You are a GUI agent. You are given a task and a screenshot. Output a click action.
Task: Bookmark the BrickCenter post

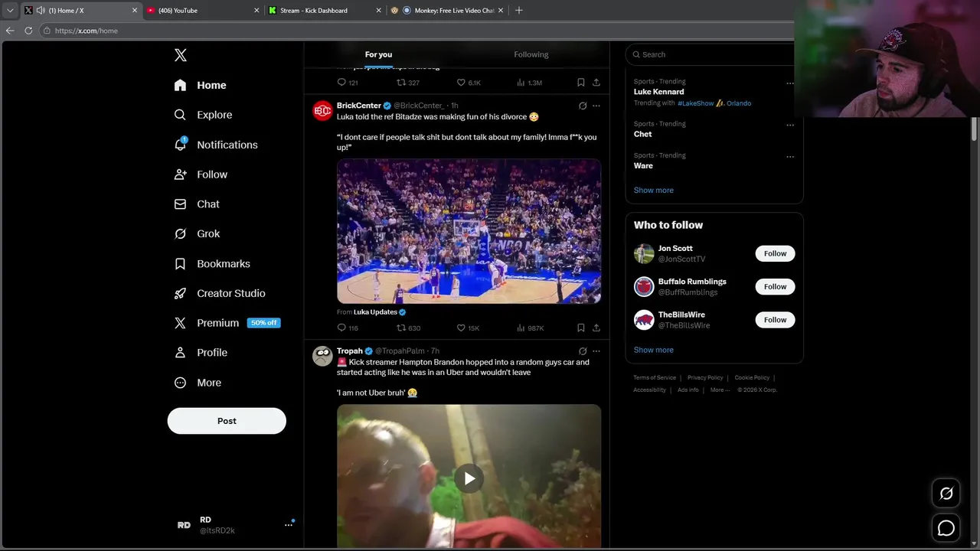coord(581,328)
